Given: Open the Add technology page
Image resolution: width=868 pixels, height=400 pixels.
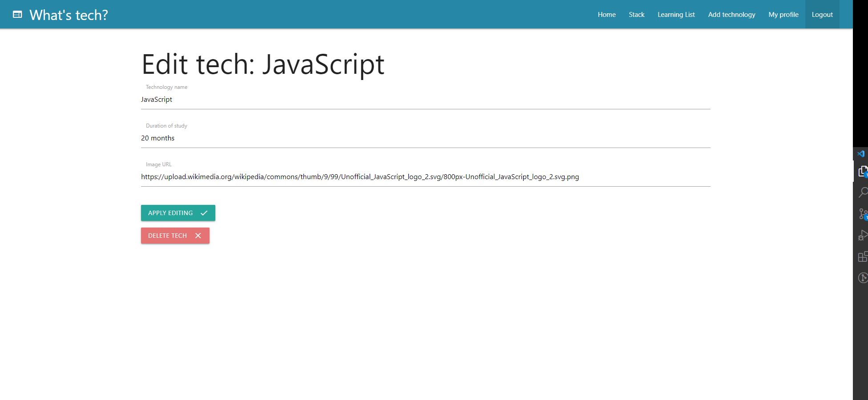Looking at the screenshot, I should click(x=731, y=14).
